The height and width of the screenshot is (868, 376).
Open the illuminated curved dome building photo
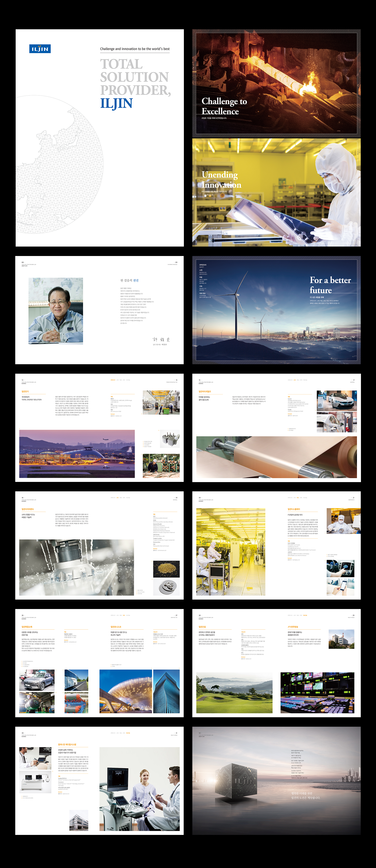click(x=126, y=691)
